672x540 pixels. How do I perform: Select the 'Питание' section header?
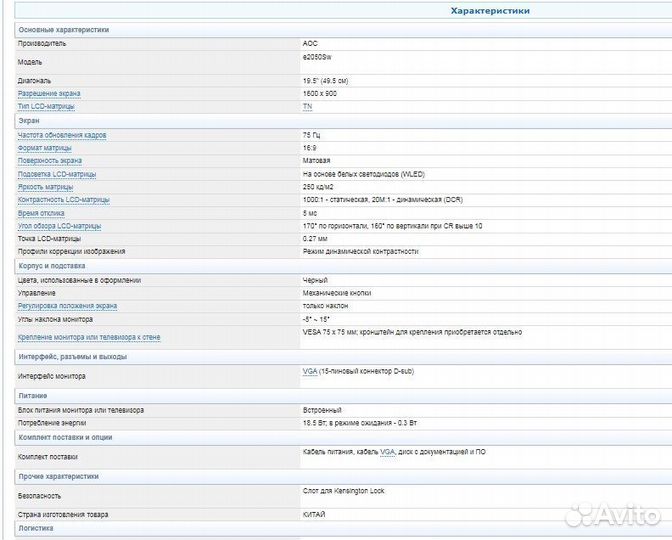33,396
